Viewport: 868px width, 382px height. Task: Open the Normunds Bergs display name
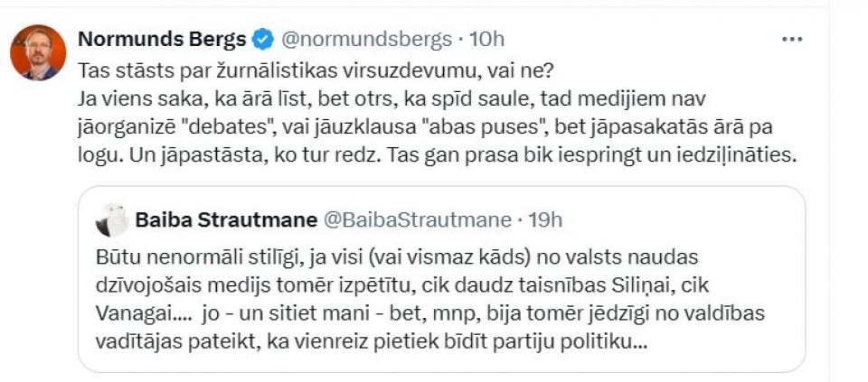click(162, 39)
